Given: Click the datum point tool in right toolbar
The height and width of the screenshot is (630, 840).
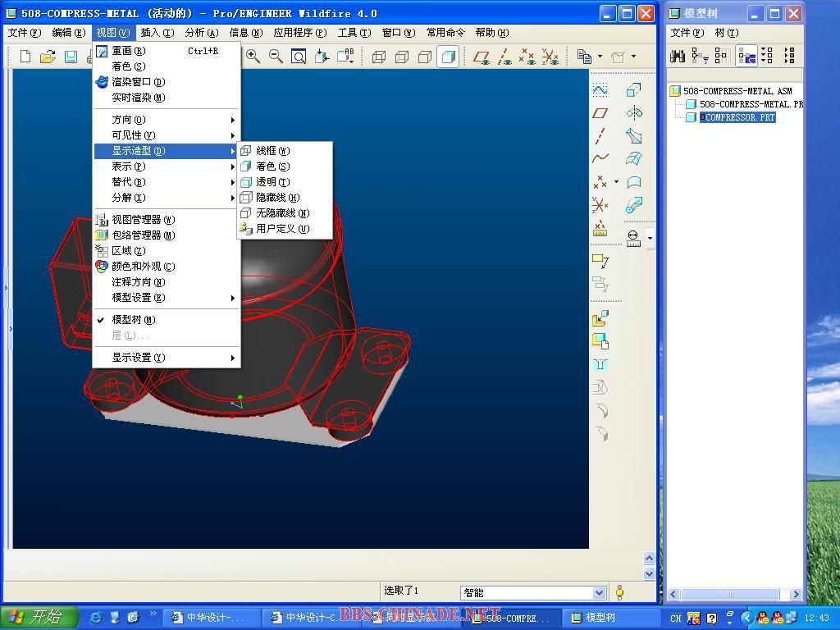Looking at the screenshot, I should pyautogui.click(x=600, y=181).
